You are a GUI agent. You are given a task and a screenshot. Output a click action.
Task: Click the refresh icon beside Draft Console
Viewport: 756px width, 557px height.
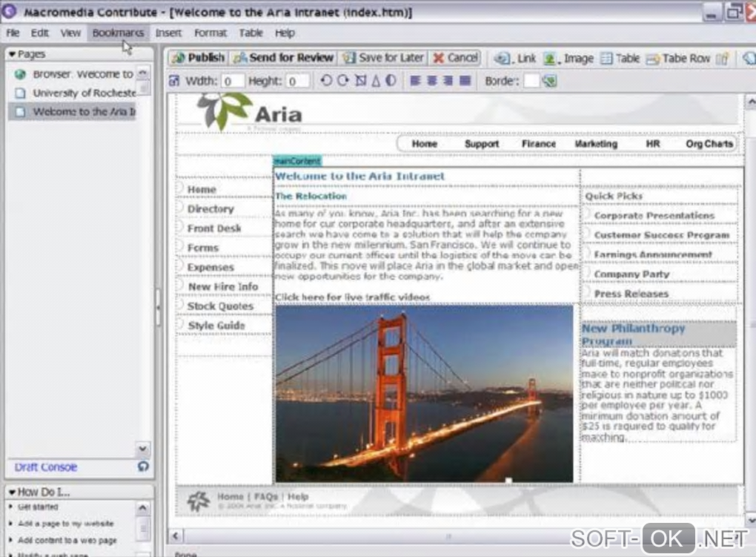pos(143,467)
